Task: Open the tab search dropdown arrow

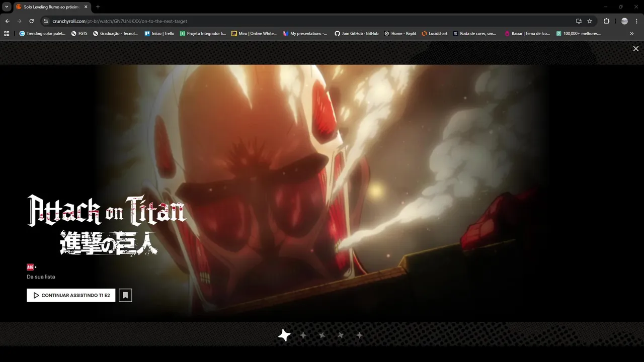Action: [x=7, y=7]
